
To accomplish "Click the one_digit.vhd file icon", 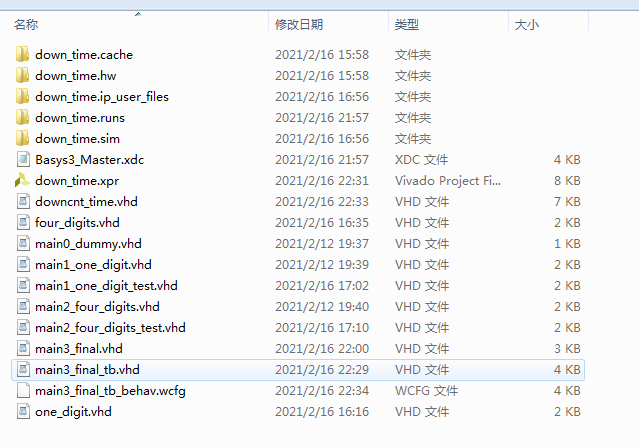I will pos(23,412).
